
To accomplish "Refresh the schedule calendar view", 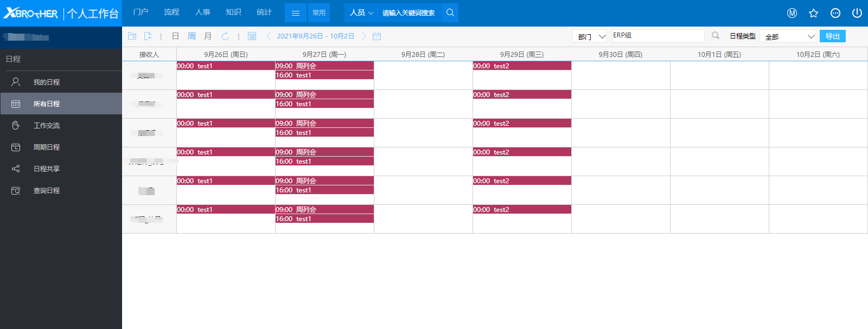I will click(225, 36).
